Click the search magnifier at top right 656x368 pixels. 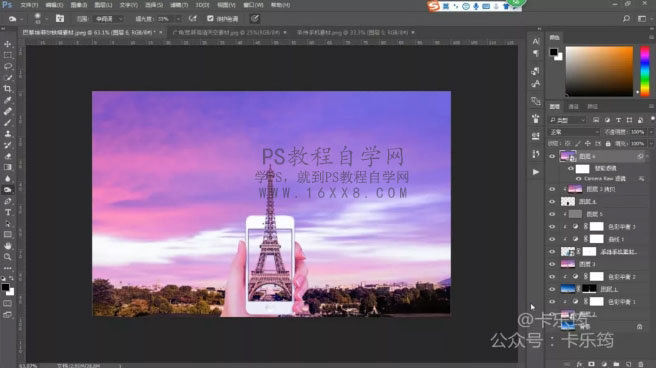pyautogui.click(x=626, y=18)
